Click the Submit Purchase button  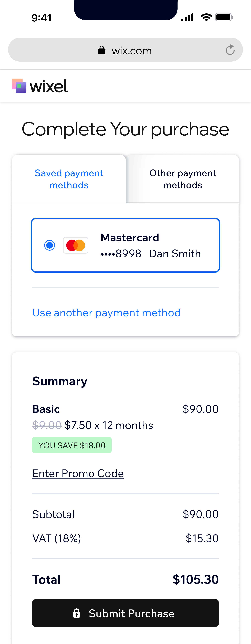point(125,613)
